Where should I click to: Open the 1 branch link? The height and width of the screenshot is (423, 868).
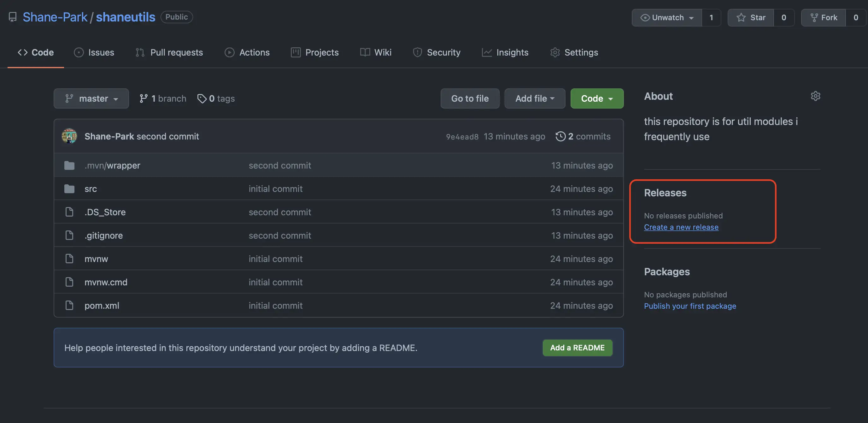click(163, 98)
